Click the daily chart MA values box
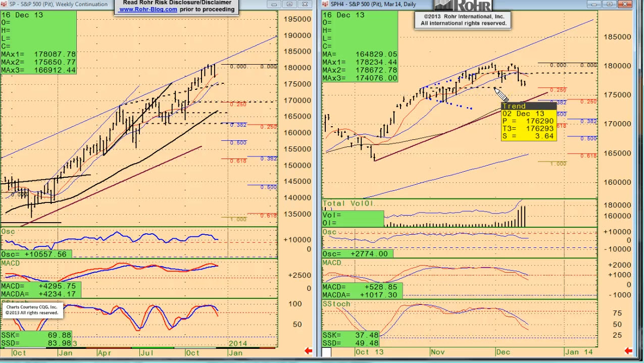This screenshot has width=644, height=363. pyautogui.click(x=360, y=46)
